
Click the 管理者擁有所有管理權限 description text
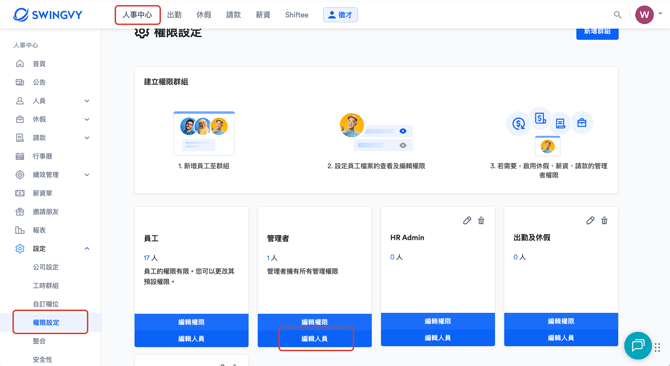point(303,271)
